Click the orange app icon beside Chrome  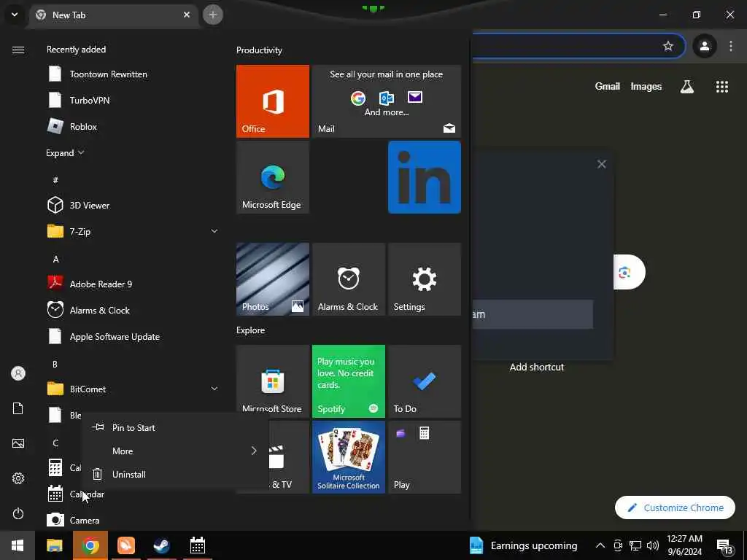[x=125, y=545]
